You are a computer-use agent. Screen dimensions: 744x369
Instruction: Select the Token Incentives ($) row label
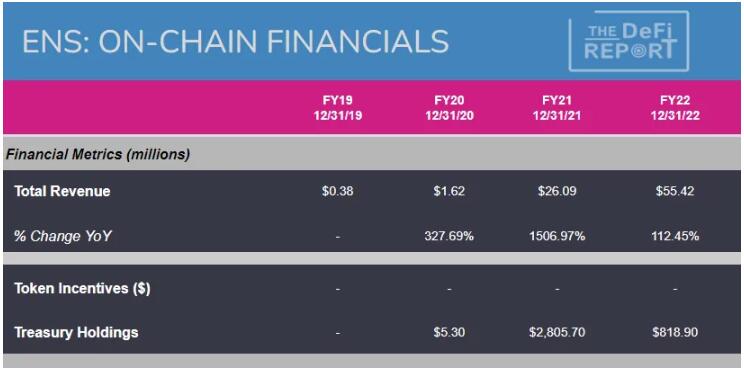click(82, 288)
